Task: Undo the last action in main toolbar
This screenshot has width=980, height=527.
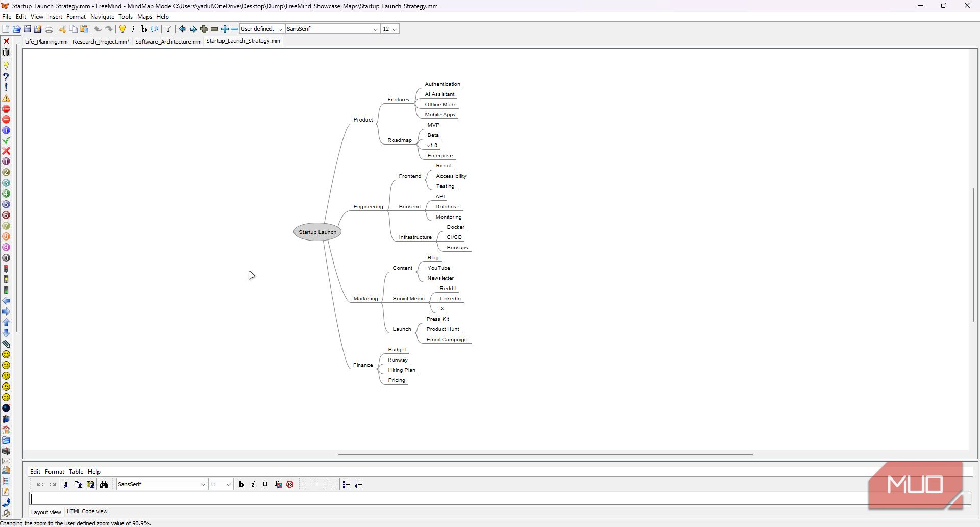Action: pyautogui.click(x=98, y=29)
